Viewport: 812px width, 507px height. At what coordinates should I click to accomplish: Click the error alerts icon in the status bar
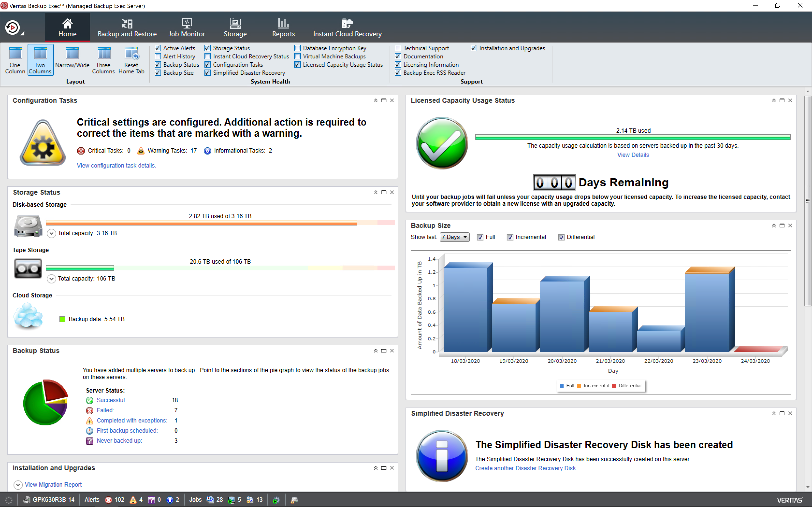108,500
